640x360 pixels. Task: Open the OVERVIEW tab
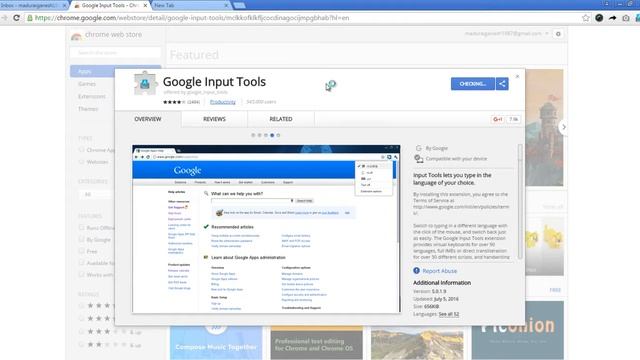click(148, 119)
